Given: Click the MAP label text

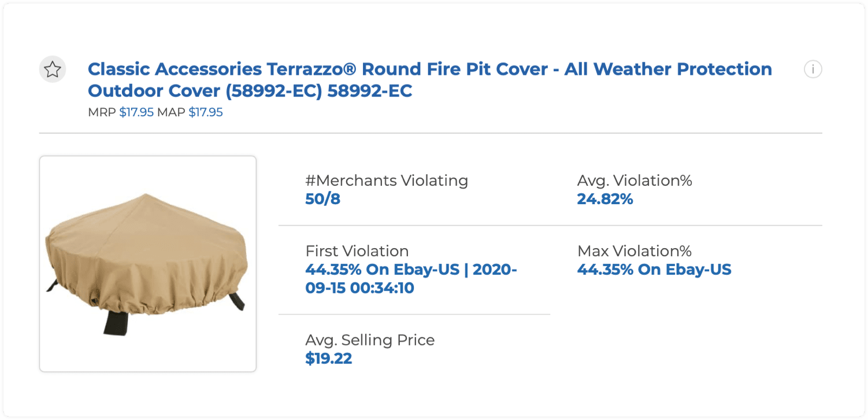Looking at the screenshot, I should 171,112.
